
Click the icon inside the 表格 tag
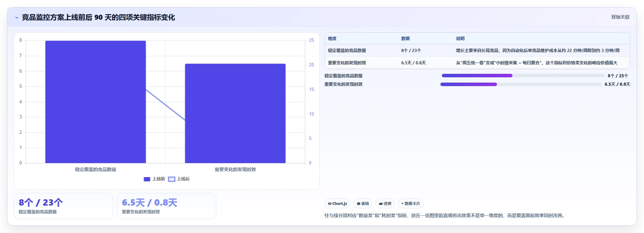[358, 203]
